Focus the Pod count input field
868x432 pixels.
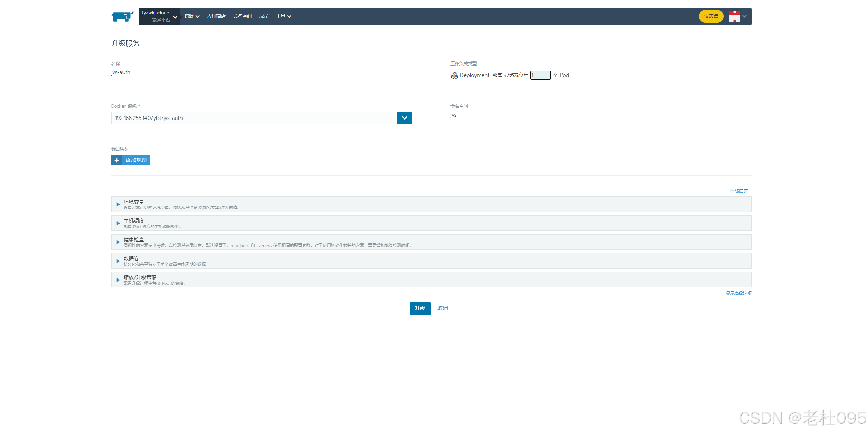tap(541, 75)
